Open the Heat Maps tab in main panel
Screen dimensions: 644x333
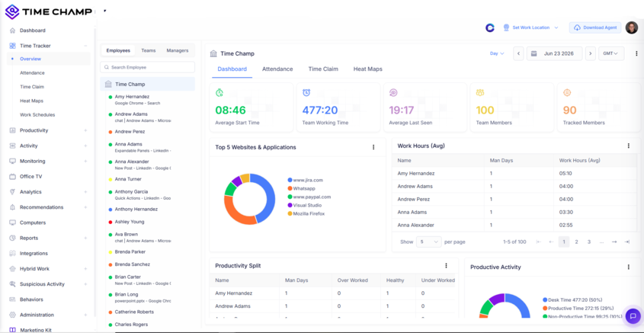pos(368,69)
